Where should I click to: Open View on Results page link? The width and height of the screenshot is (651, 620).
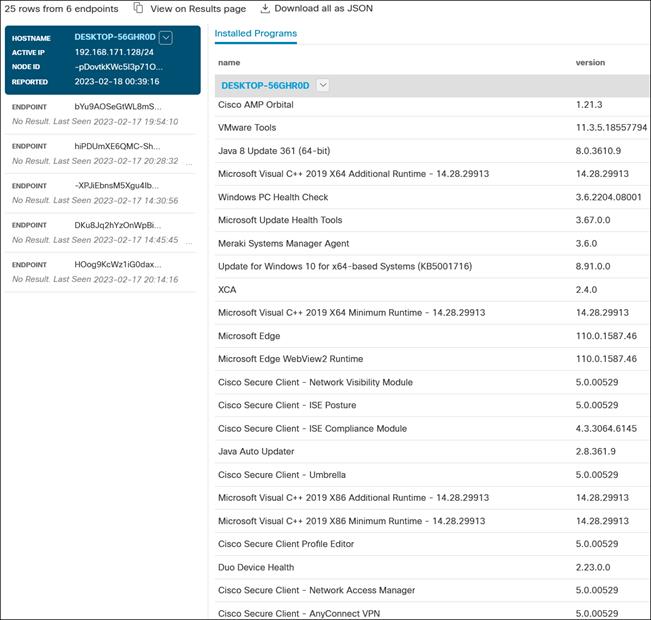(198, 8)
